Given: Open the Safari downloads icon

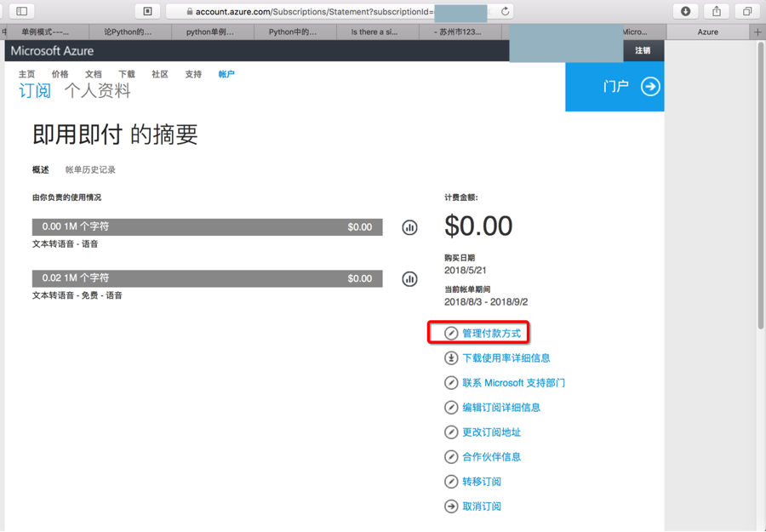Looking at the screenshot, I should click(685, 11).
